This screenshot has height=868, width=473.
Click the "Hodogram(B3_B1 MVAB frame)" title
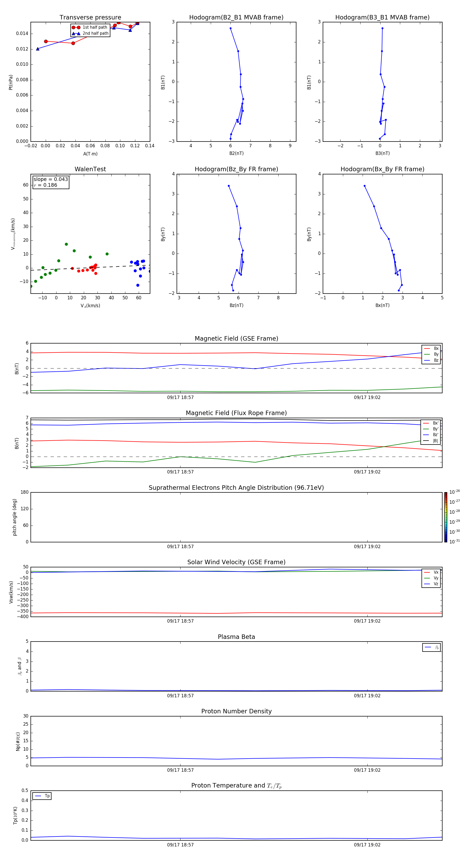click(382, 17)
